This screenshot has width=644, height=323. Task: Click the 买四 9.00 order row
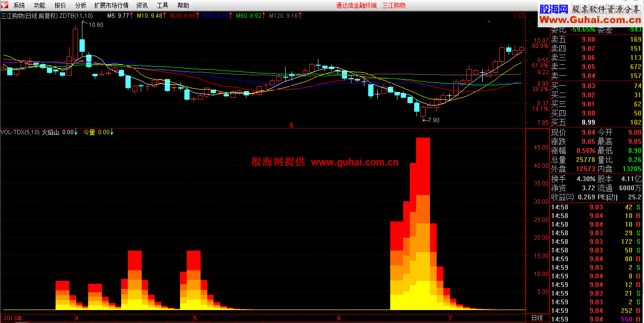[597, 114]
